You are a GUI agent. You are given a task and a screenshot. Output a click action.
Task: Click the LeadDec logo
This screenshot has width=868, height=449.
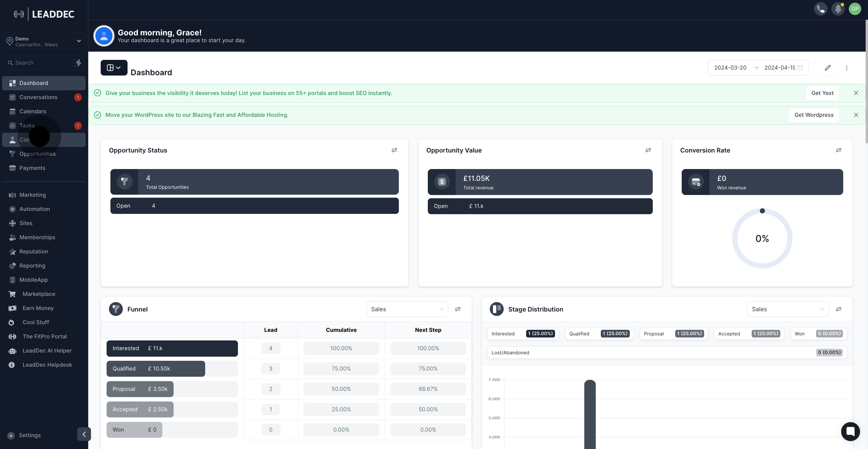pos(44,14)
